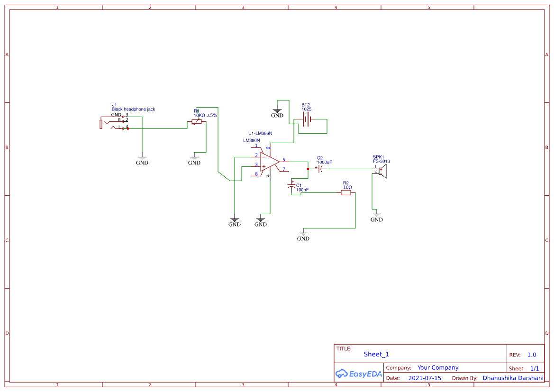
Task: Select the R1 potentiometer symbol
Action: click(x=197, y=121)
